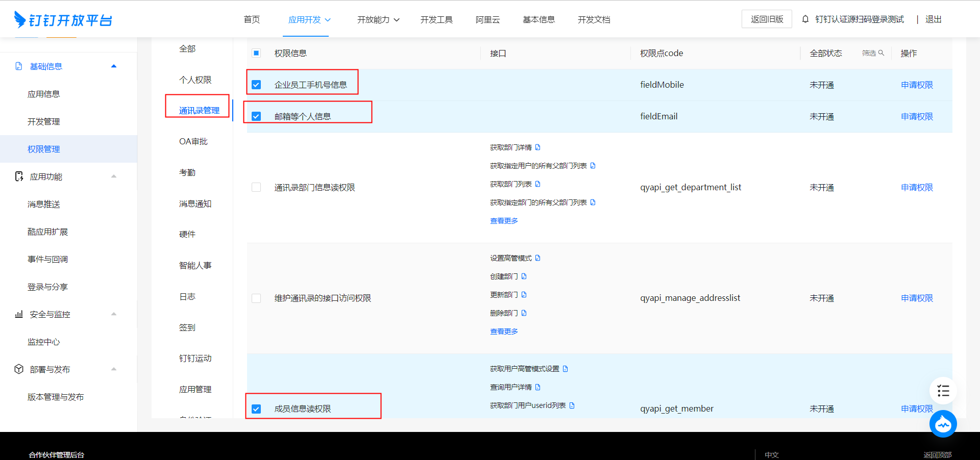The image size is (980, 460).
Task: Expand the 应用开发 dropdown menu
Action: coord(309,20)
